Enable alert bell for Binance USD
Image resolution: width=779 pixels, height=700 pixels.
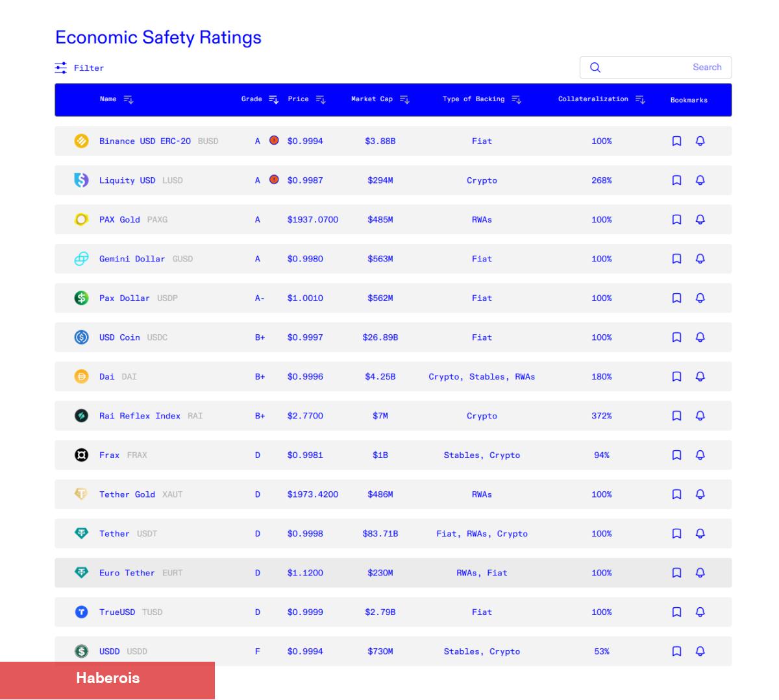[700, 141]
